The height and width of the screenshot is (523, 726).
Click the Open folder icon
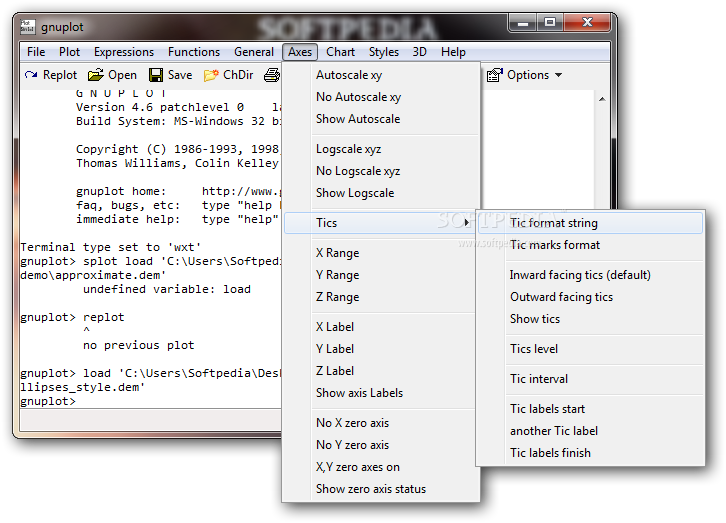coord(96,75)
